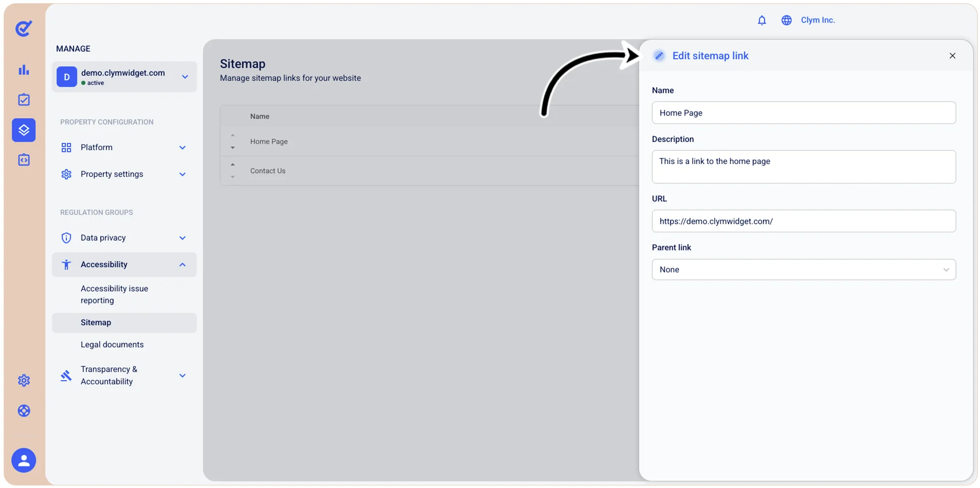The width and height of the screenshot is (980, 488).
Task: Open notifications bell icon
Action: (762, 20)
